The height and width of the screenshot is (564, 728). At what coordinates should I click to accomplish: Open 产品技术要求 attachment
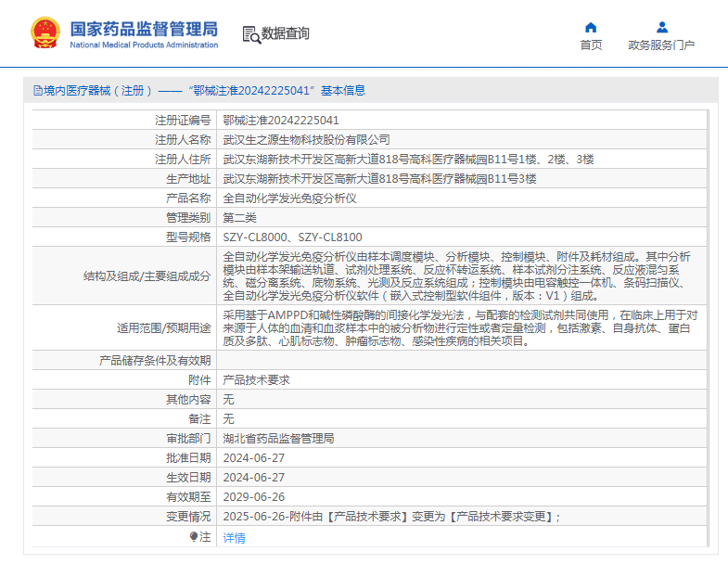[x=256, y=380]
